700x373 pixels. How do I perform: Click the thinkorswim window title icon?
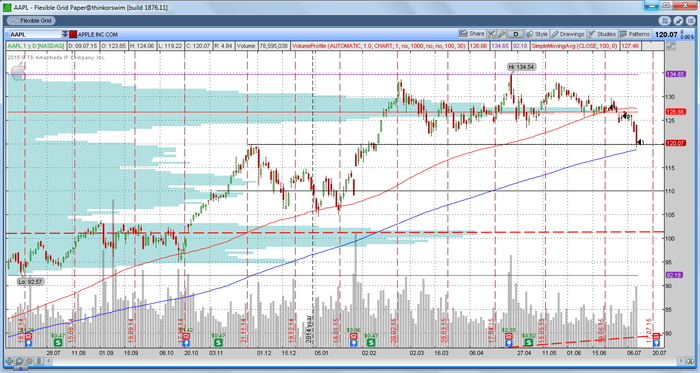coord(8,8)
